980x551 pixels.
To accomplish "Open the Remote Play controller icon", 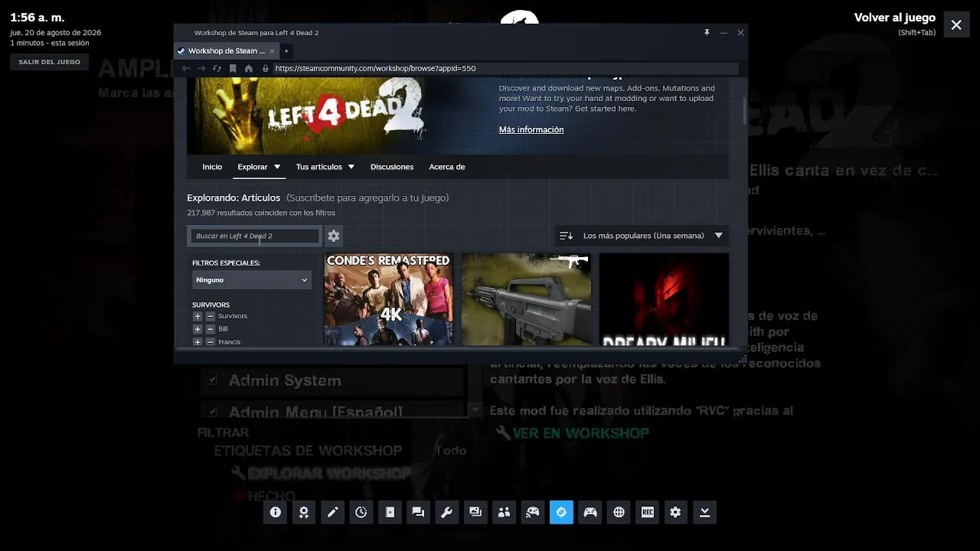I will pos(532,513).
